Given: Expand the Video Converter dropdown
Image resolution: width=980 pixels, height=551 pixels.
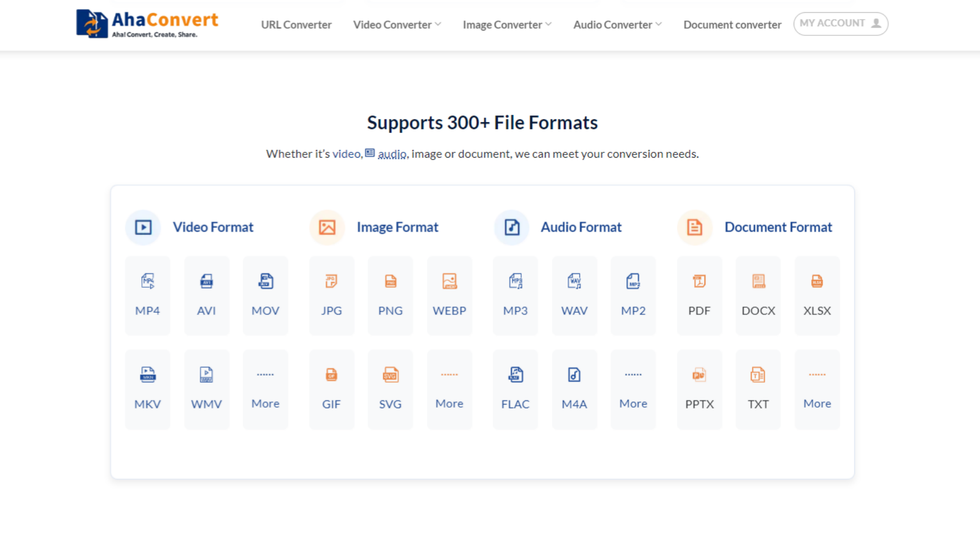Looking at the screenshot, I should click(x=397, y=24).
